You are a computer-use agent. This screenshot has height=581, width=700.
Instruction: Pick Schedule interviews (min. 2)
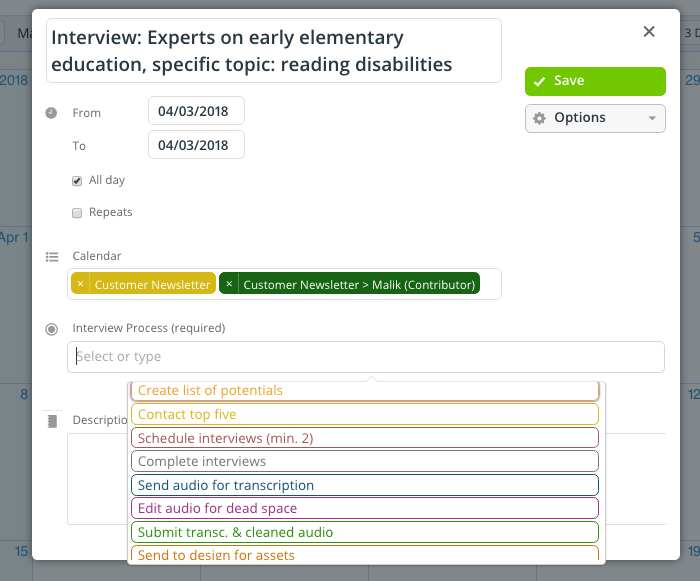(365, 438)
